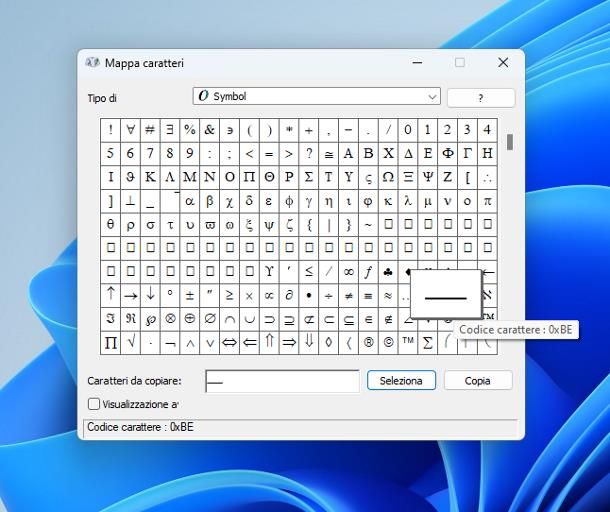
Task: Choose the florin function symbol ƒ
Action: (368, 271)
